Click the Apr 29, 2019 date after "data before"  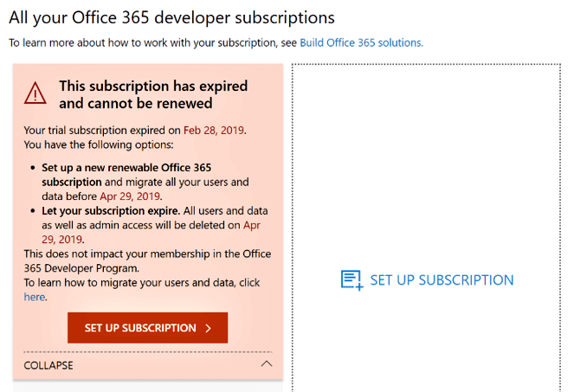click(130, 196)
